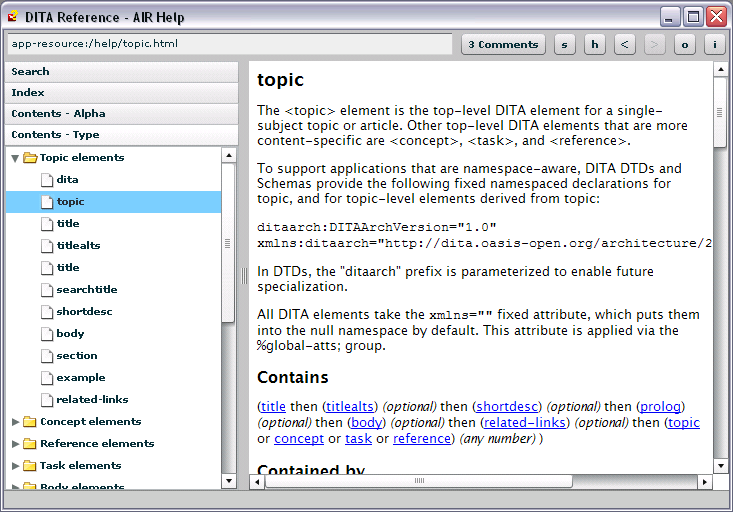
Task: Click the highlighted topic page icon
Action: coord(47,202)
